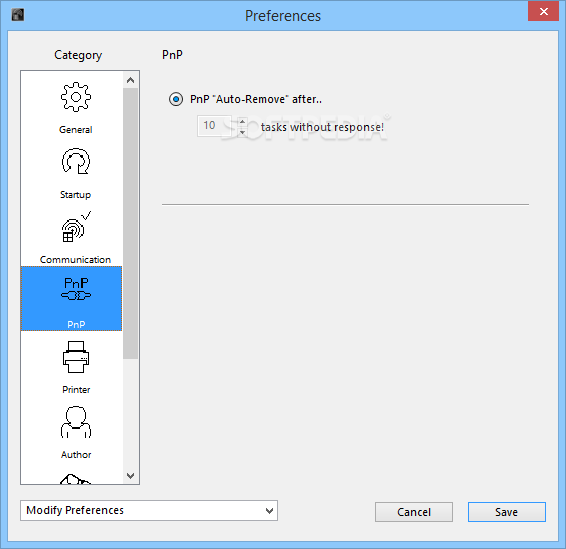Select the Startup category icon
The width and height of the screenshot is (566, 549).
click(x=75, y=161)
